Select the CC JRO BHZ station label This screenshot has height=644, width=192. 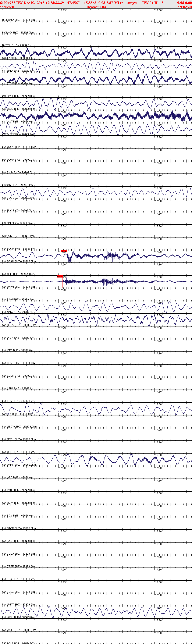click(18, 58)
